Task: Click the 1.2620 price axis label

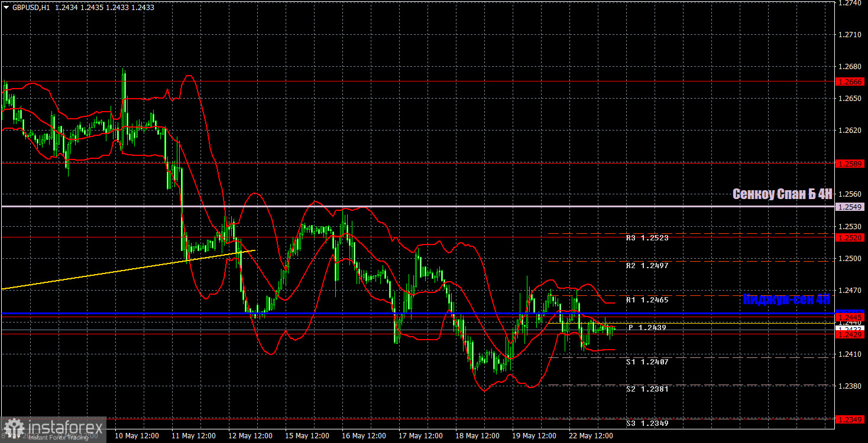Action: pos(849,130)
